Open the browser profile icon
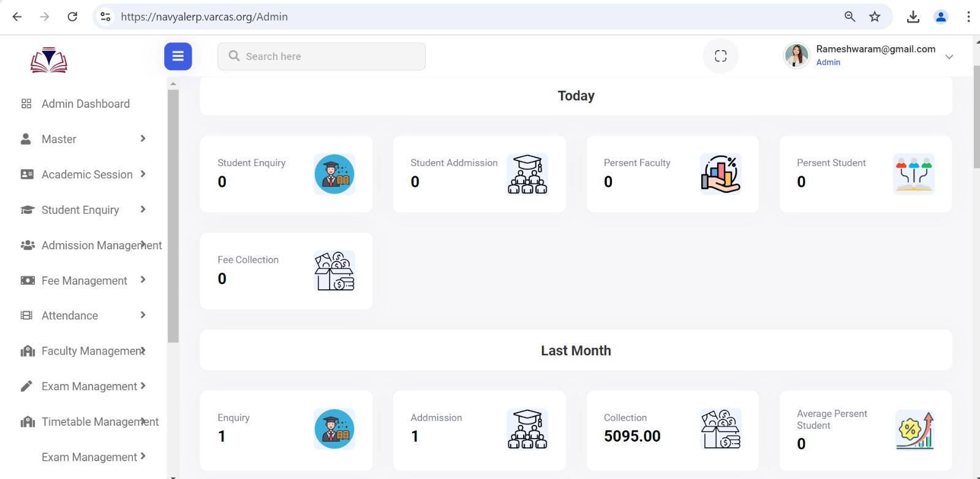 (x=941, y=17)
